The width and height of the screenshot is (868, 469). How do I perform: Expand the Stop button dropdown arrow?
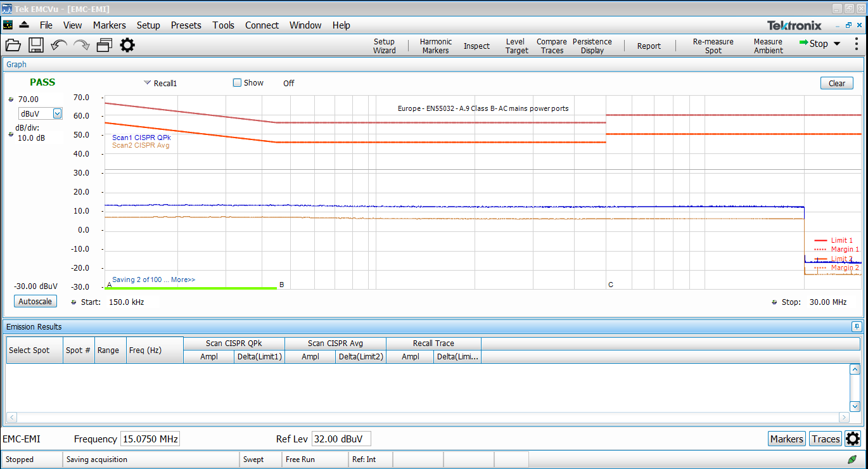tap(836, 44)
